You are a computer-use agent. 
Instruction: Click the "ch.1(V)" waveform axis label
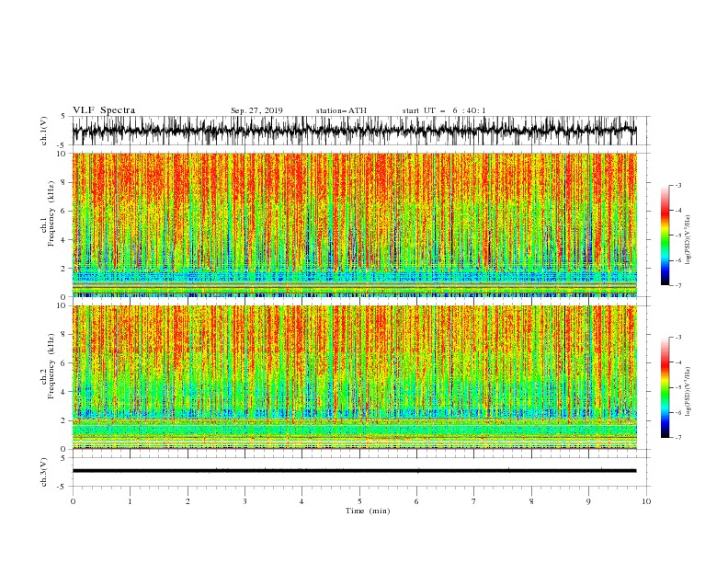pyautogui.click(x=44, y=131)
